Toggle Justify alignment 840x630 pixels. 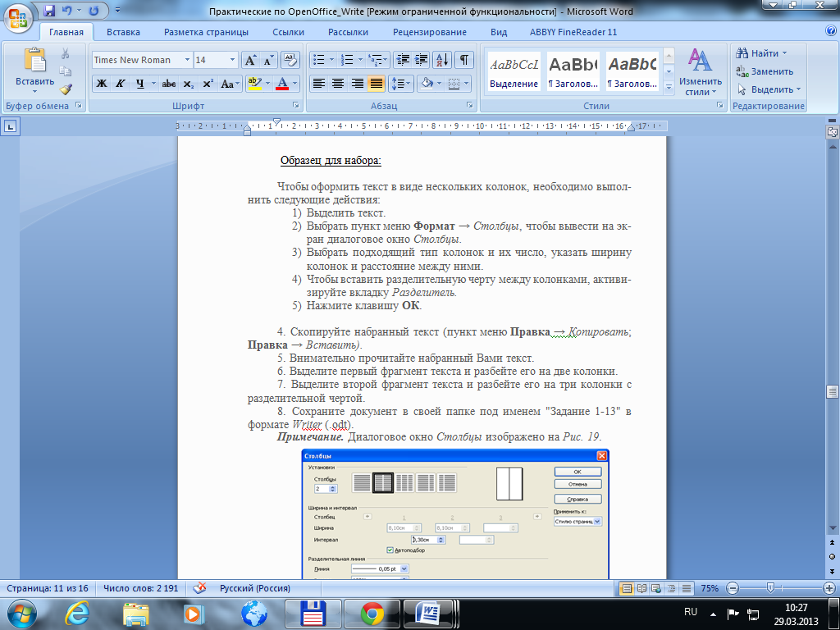point(377,84)
